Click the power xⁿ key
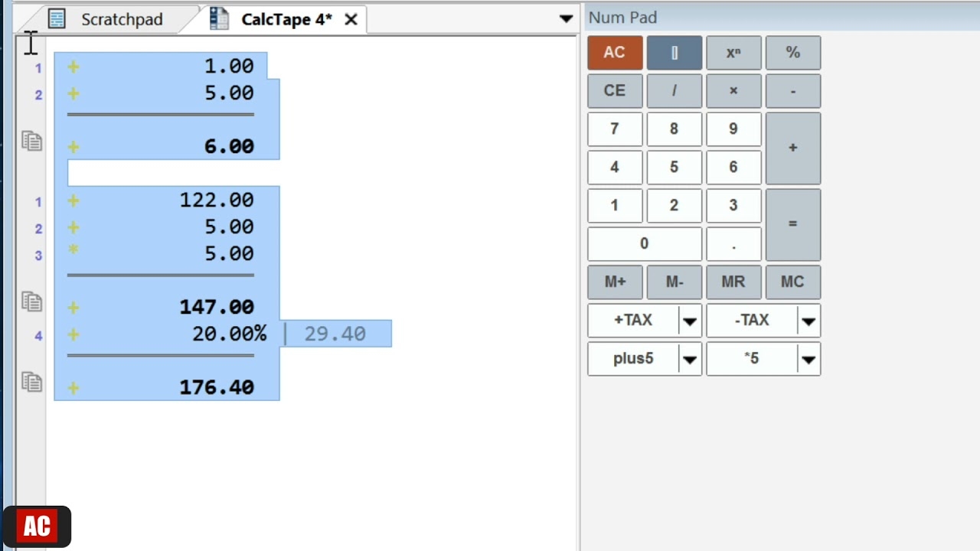 tap(733, 53)
